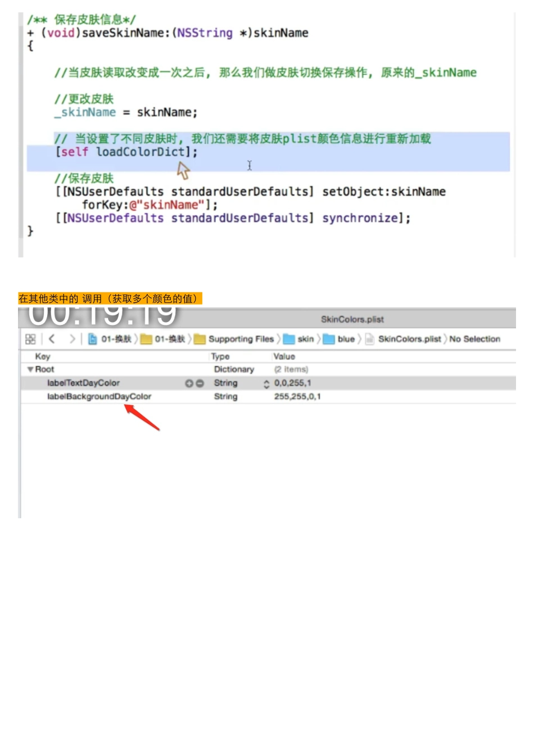Screen dimensions: 534x756
Task: Go forward with the right arrow
Action: [x=72, y=339]
